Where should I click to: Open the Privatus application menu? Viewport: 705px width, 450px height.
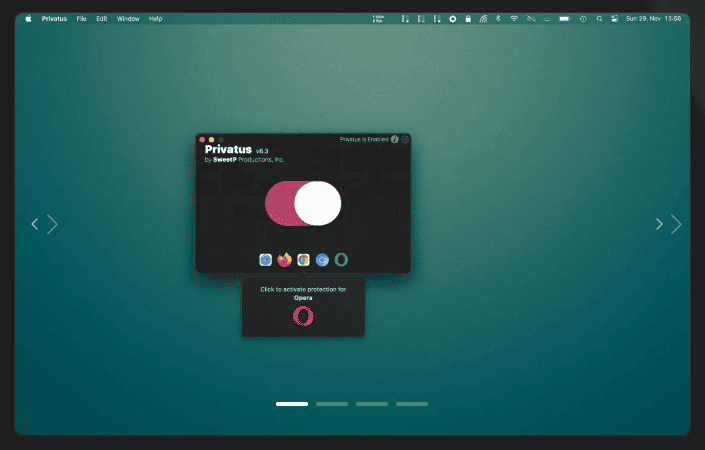point(54,19)
